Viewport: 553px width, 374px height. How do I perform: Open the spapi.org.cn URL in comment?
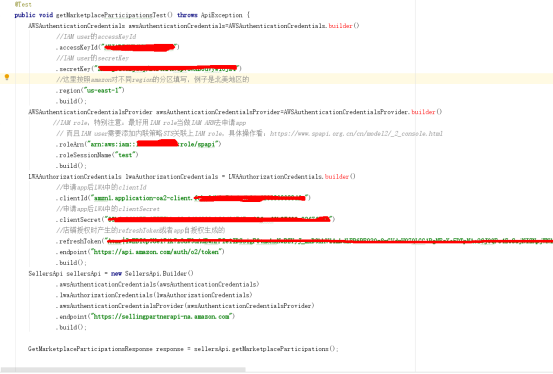coord(356,133)
